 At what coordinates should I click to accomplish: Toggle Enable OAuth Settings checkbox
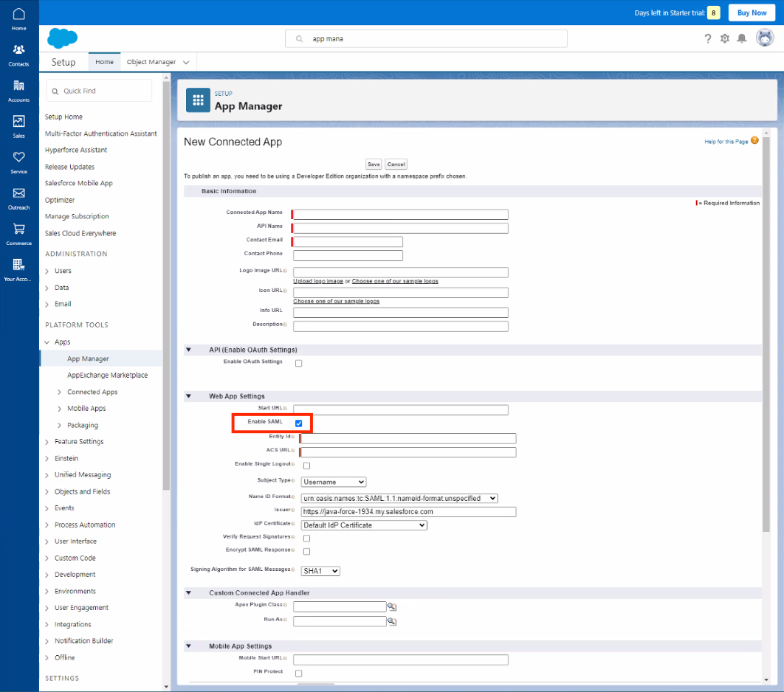tap(298, 363)
